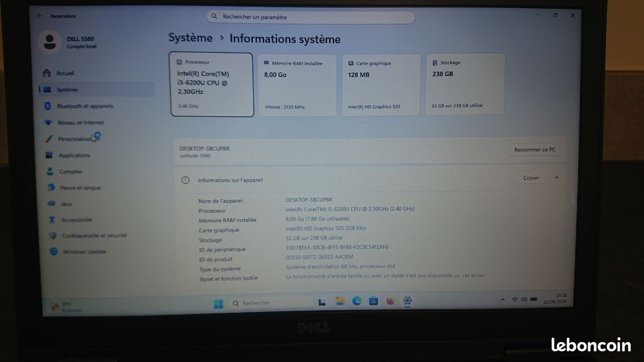Click the Stylet et fonction tactile label
The height and width of the screenshot is (362, 644).
[x=228, y=278]
